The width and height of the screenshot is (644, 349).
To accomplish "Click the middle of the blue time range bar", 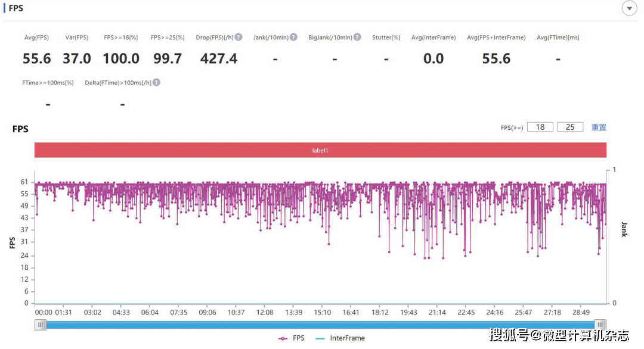I will (320, 325).
